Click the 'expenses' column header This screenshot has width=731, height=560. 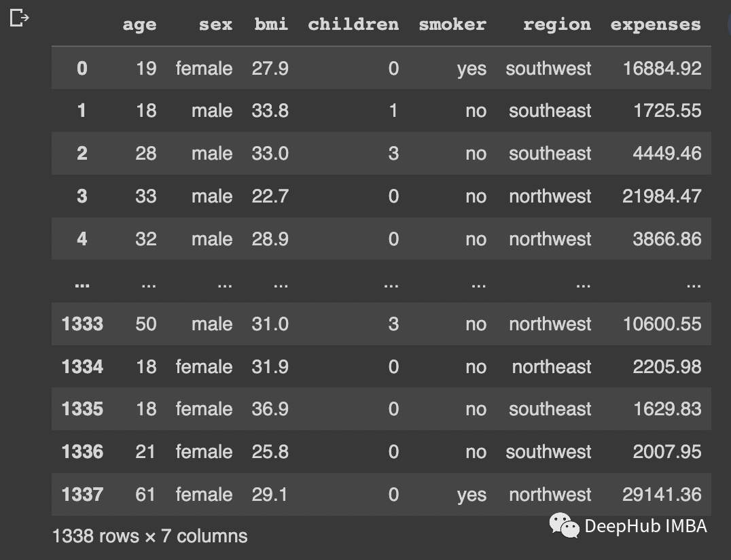[x=656, y=25]
